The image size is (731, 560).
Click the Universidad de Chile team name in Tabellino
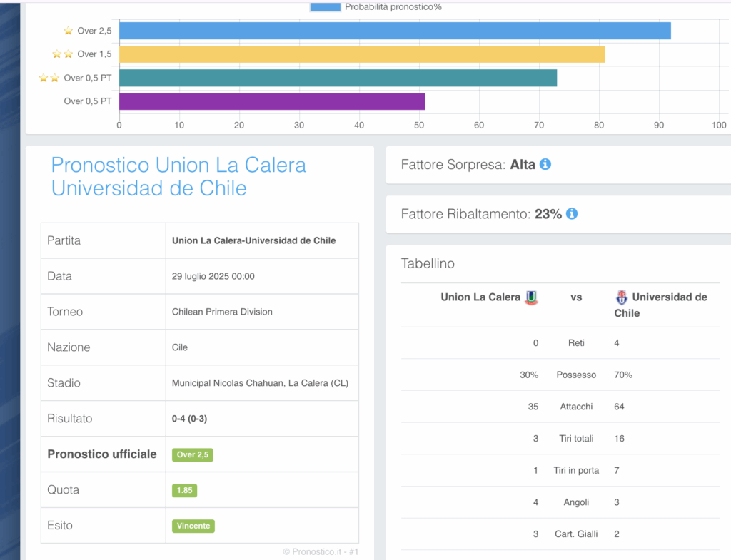point(660,305)
